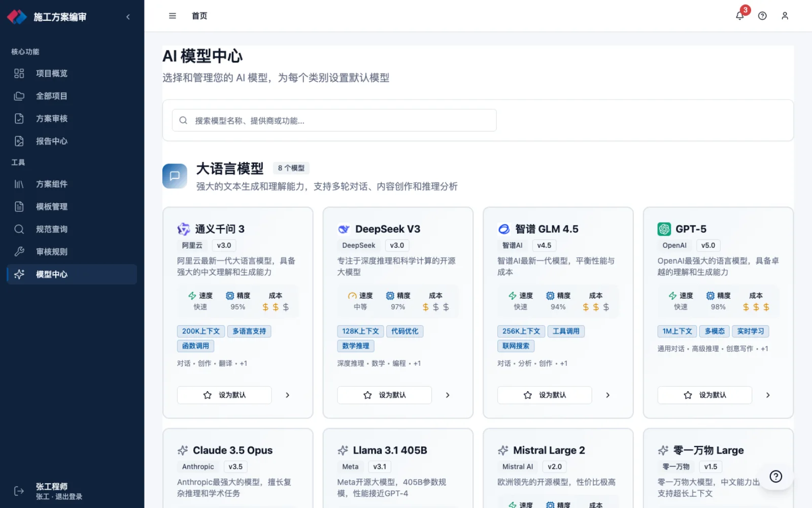Go to 模板管理 sidebar item
The width and height of the screenshot is (812, 508).
click(72, 207)
